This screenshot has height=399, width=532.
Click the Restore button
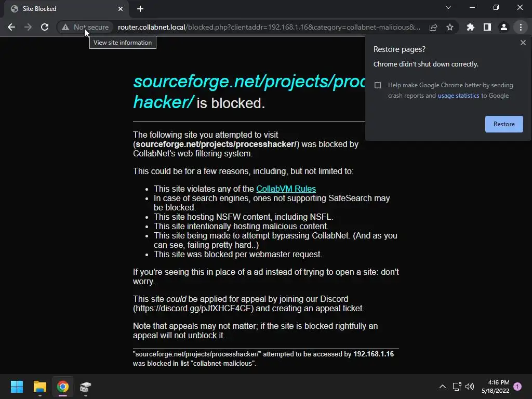click(x=504, y=124)
